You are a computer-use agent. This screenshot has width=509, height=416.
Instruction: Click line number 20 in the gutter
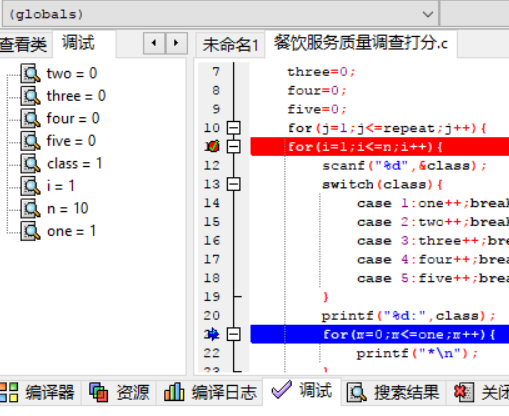[x=212, y=315]
